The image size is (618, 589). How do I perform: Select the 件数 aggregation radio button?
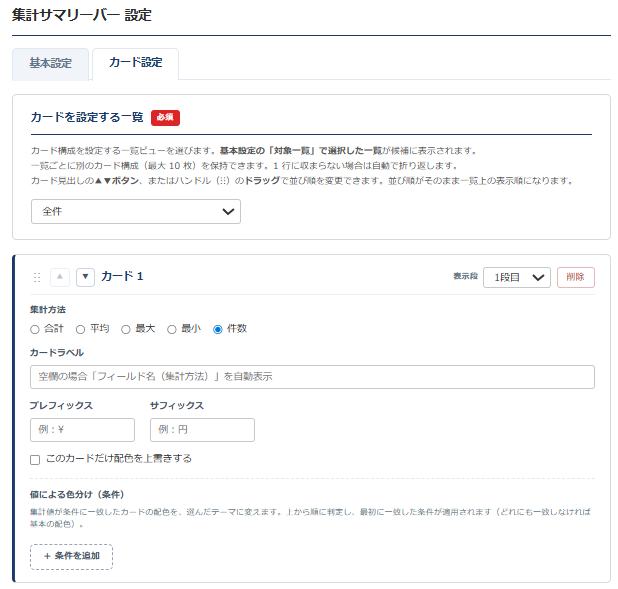click(218, 330)
